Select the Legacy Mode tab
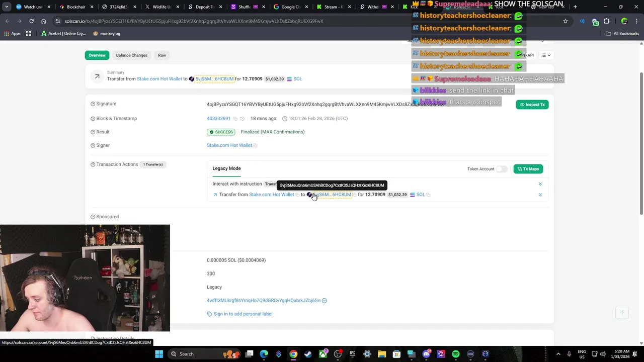644x362 pixels. click(226, 168)
